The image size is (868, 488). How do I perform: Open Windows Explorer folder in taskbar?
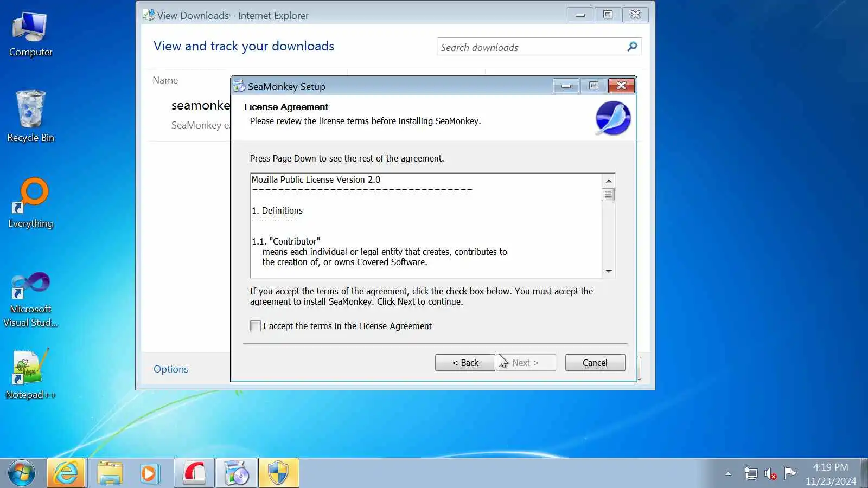click(x=109, y=473)
